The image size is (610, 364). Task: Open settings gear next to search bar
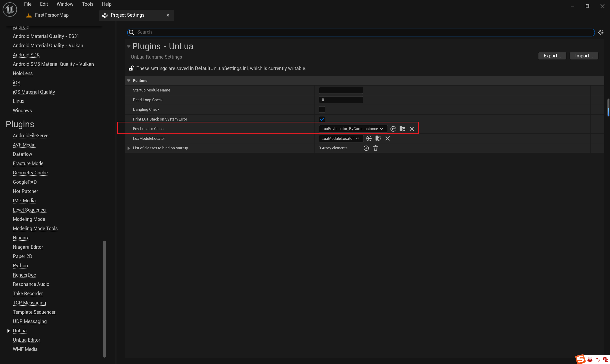600,32
